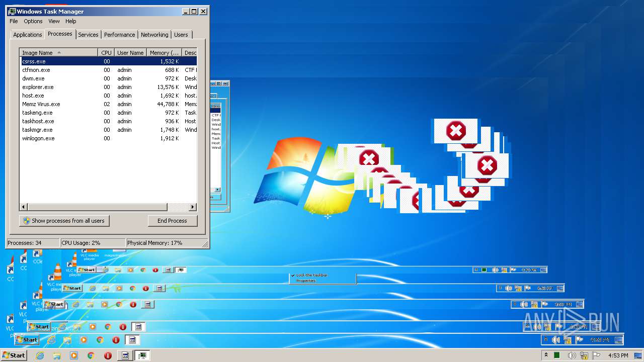
Task: Switch to the Users tab
Action: pyautogui.click(x=181, y=35)
